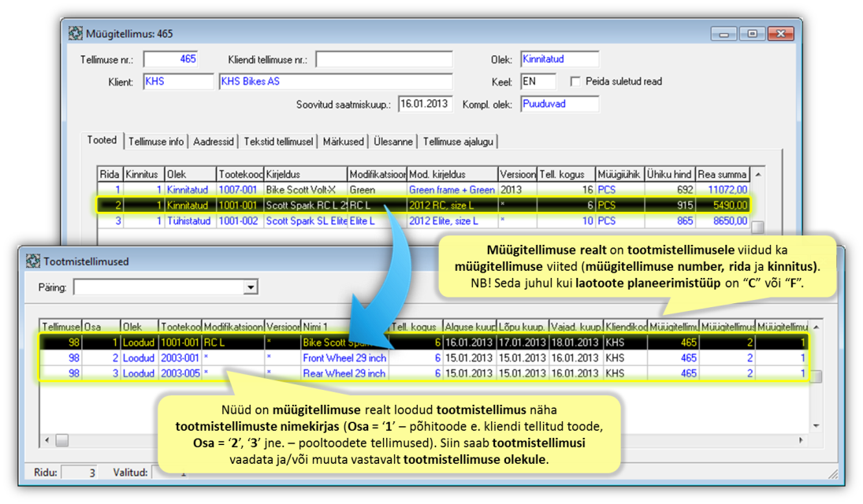Click the Kliendikood column header
This screenshot has height=504, width=863.
626,327
